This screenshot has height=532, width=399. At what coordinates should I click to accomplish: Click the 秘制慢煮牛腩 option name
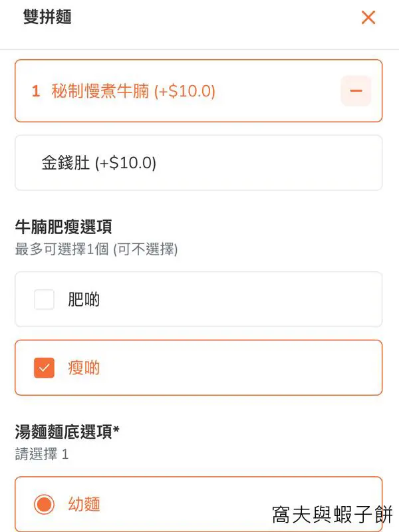pos(100,91)
